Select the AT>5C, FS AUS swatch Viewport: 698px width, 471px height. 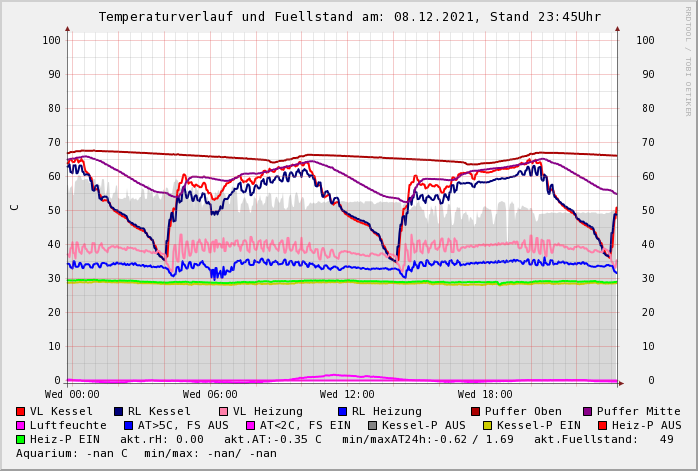pos(129,425)
